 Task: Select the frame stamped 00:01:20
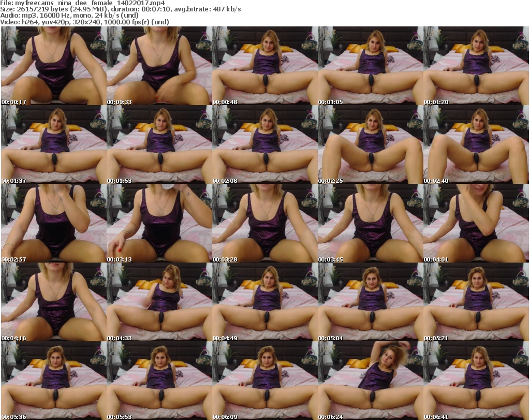point(476,66)
